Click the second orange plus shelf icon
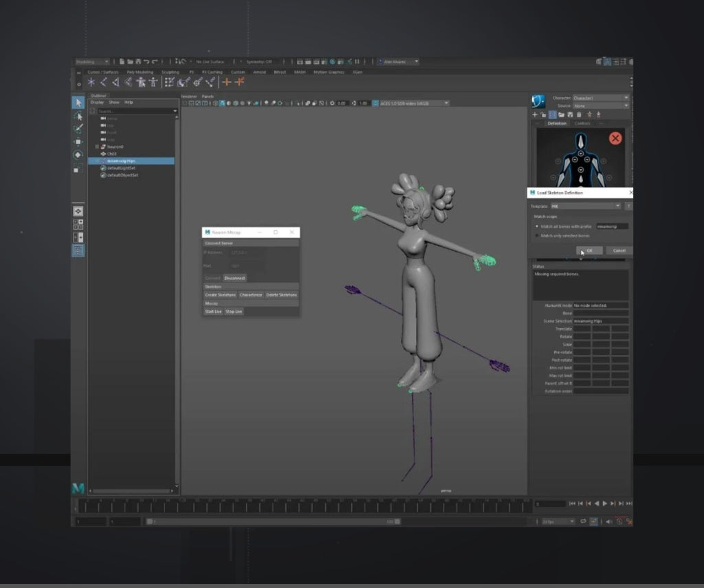The height and width of the screenshot is (588, 704). [x=239, y=82]
